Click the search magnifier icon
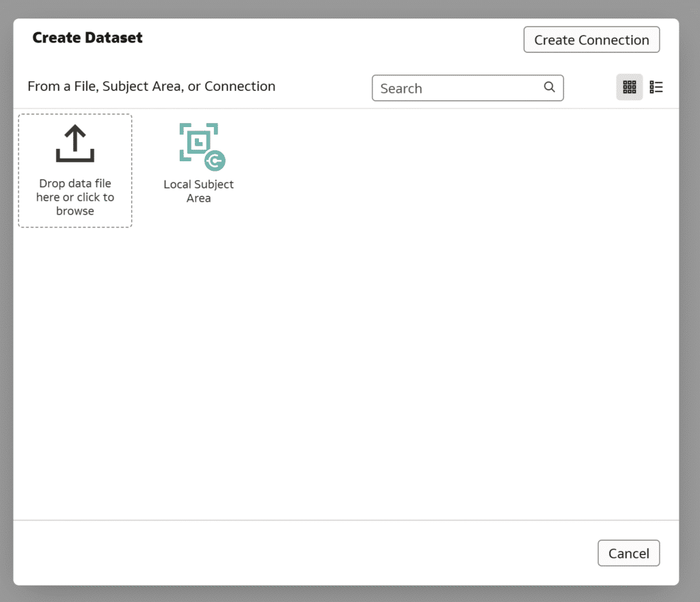Screen dimensions: 700x602 [x=549, y=87]
